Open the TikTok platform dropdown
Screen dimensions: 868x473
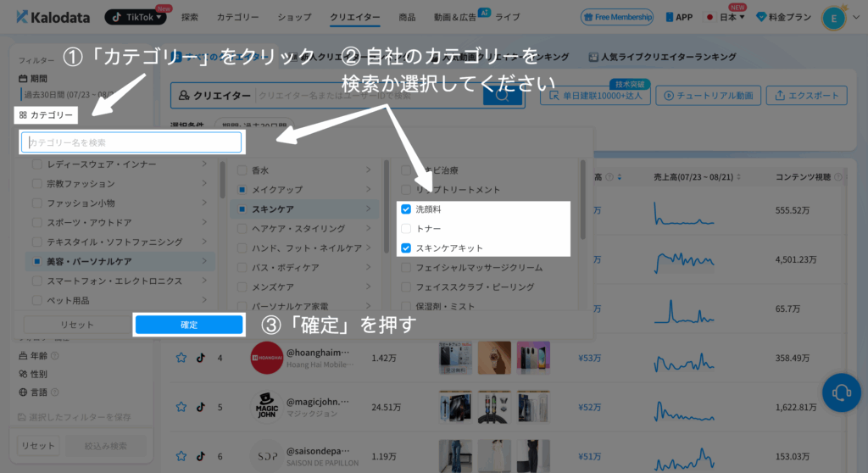pyautogui.click(x=136, y=17)
